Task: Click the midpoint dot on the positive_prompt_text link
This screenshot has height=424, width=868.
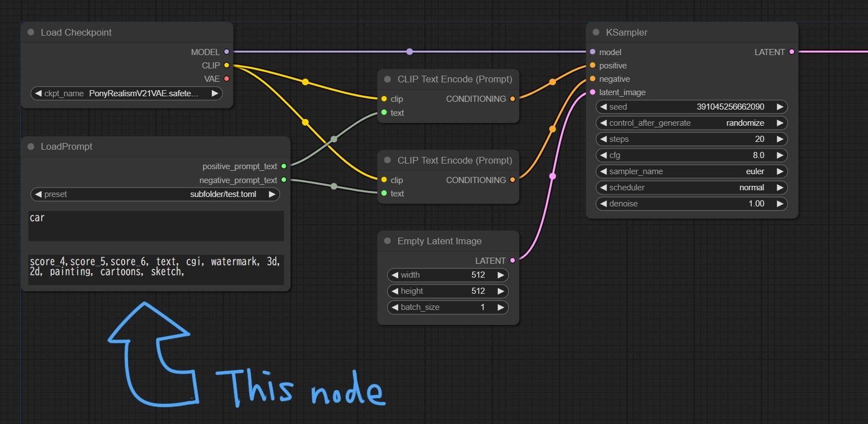Action: [x=334, y=139]
